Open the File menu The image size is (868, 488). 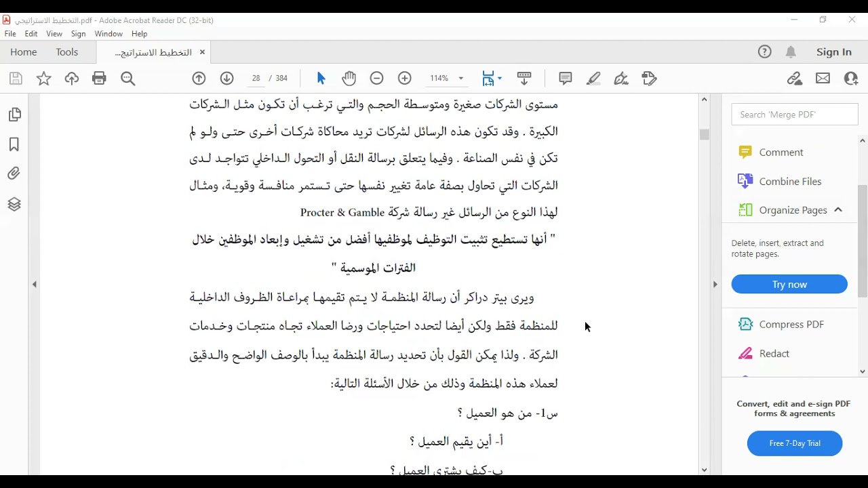(10, 34)
